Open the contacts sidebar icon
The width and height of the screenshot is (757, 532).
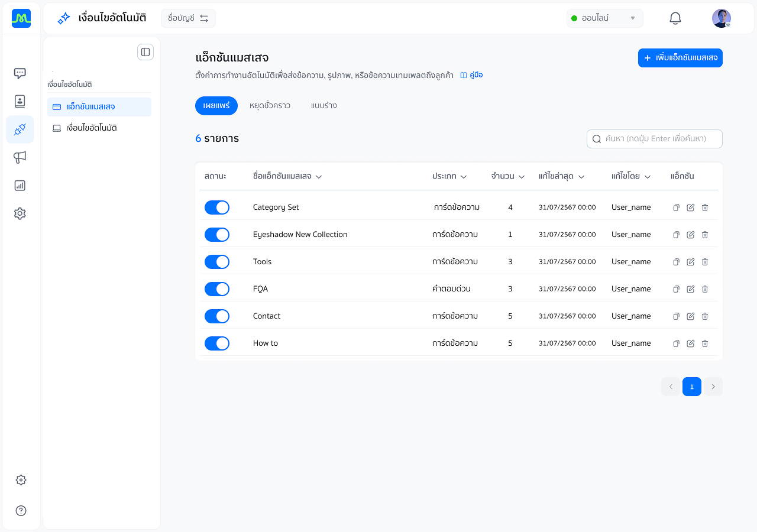pos(20,101)
